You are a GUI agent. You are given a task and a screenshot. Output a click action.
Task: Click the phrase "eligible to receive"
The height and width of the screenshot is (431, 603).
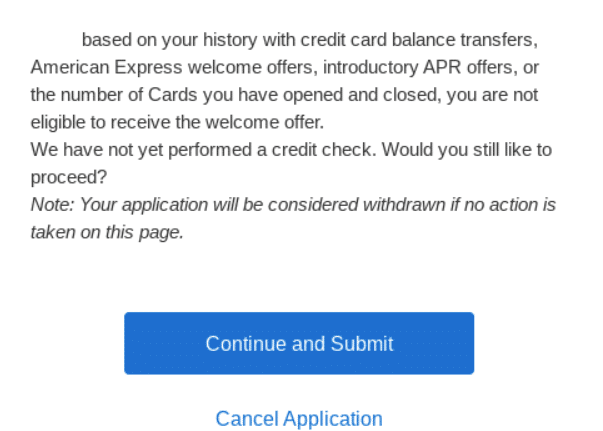[102, 124]
